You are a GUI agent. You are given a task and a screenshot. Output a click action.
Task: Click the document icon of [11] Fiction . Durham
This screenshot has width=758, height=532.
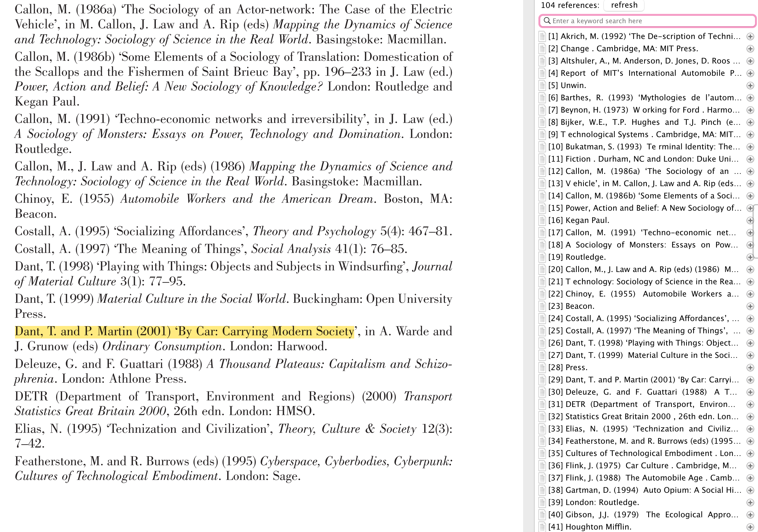click(x=542, y=159)
